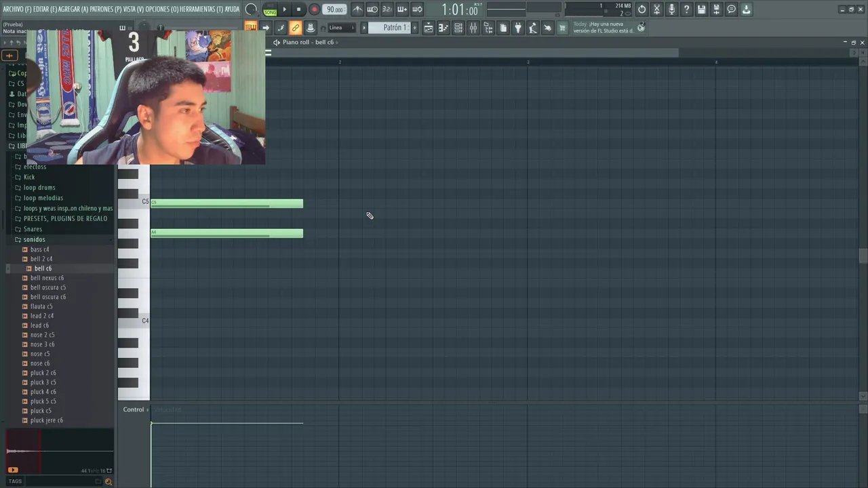Open the Mixer view icon
The image size is (868, 488).
click(x=473, y=28)
